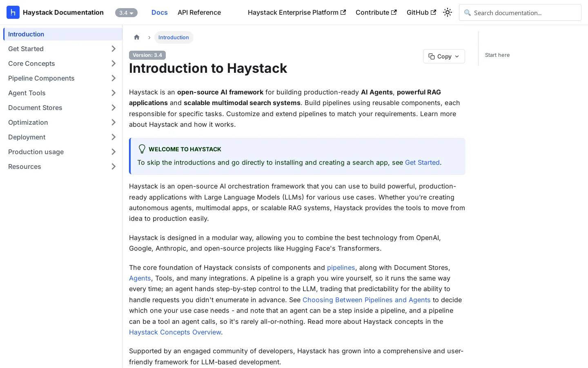Viewport: 588px width, 368px height.
Task: Open Haystack Enterprise Platform external link
Action: click(297, 12)
